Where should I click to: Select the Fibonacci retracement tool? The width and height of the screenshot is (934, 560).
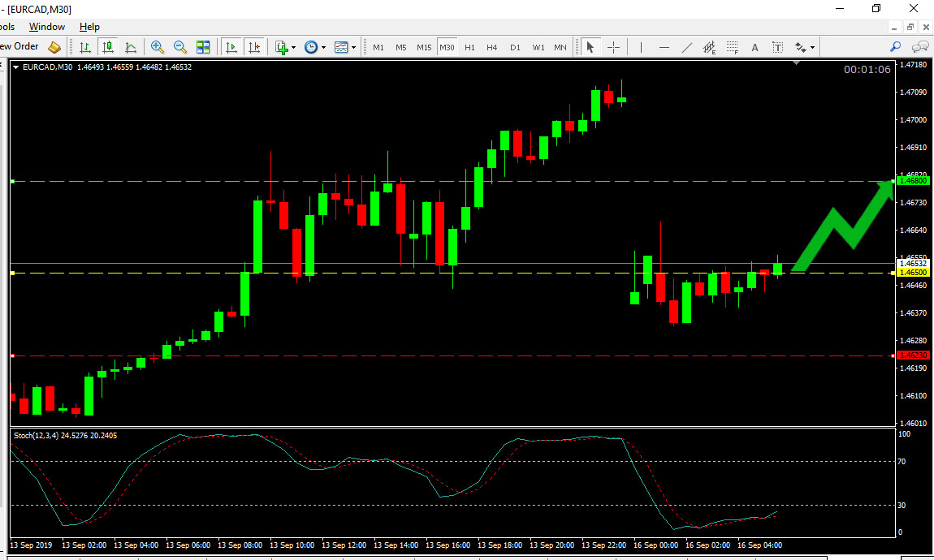click(732, 47)
